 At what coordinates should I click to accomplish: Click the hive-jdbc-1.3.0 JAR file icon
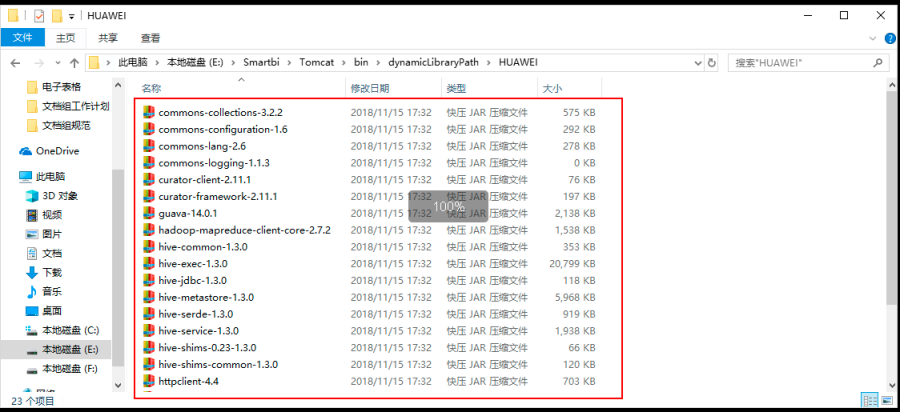click(149, 281)
